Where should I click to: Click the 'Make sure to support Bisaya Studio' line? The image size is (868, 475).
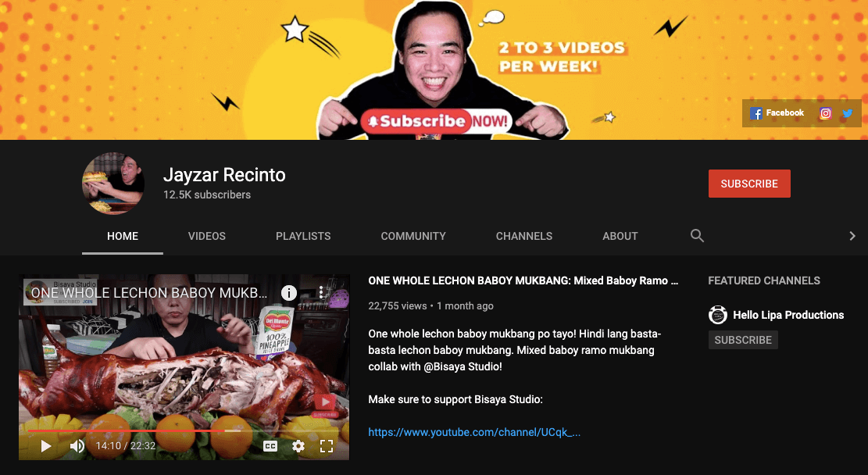[455, 399]
